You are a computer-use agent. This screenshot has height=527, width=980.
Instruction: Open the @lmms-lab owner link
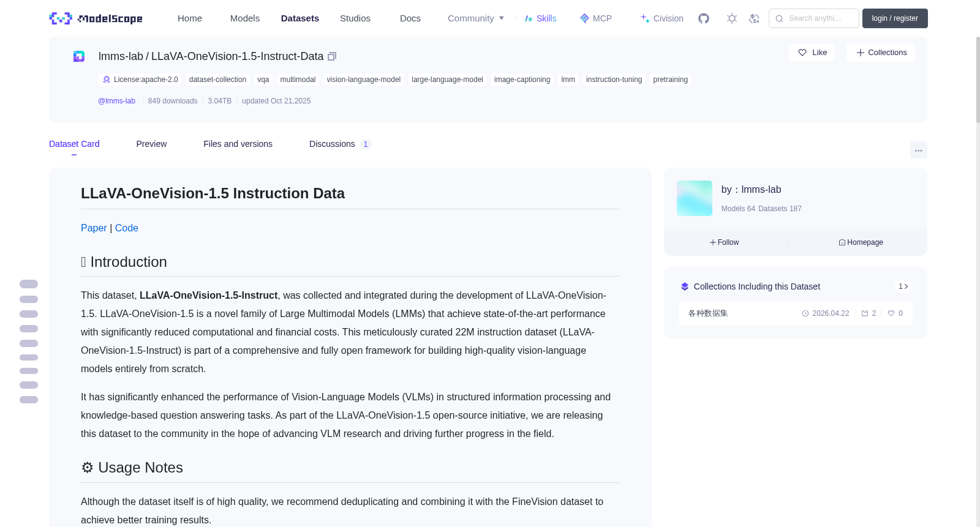point(116,101)
